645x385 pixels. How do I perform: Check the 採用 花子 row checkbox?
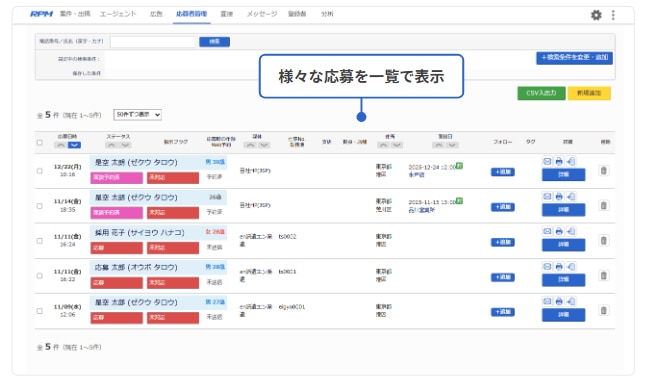39,241
